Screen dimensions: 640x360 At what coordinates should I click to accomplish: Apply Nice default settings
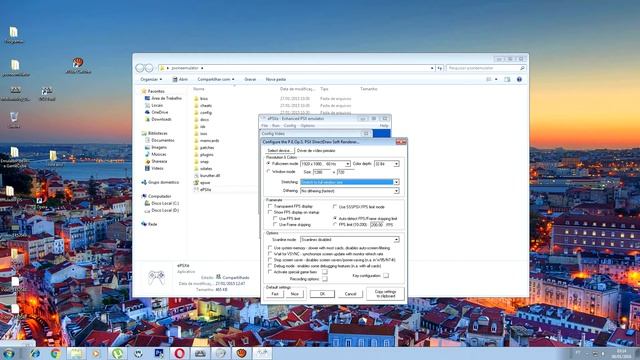point(294,294)
